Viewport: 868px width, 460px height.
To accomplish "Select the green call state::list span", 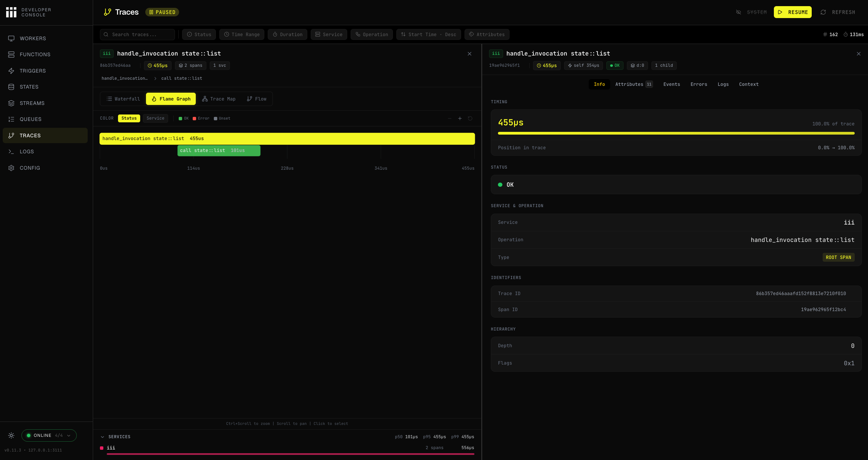I will pos(219,151).
